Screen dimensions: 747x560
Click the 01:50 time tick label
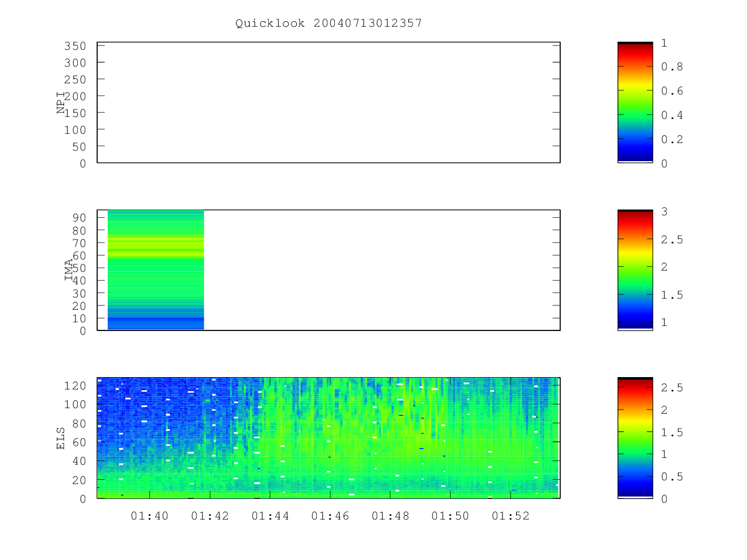pos(450,516)
